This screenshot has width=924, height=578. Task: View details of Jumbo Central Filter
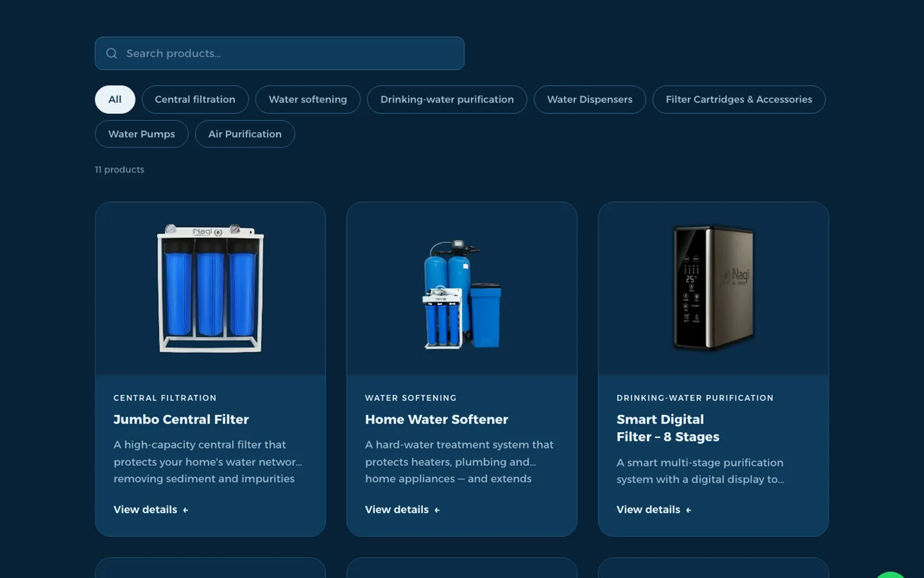[x=151, y=510]
